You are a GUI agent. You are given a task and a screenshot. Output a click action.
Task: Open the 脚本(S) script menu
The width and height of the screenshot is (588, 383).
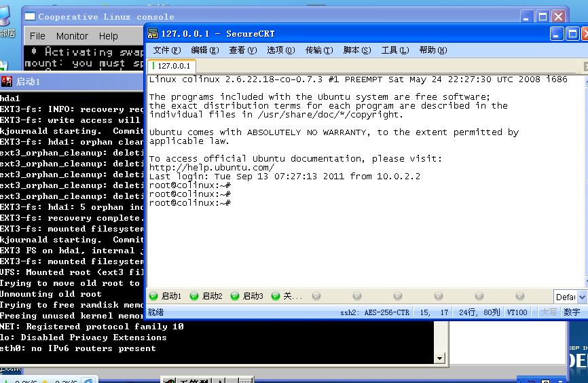pyautogui.click(x=356, y=50)
